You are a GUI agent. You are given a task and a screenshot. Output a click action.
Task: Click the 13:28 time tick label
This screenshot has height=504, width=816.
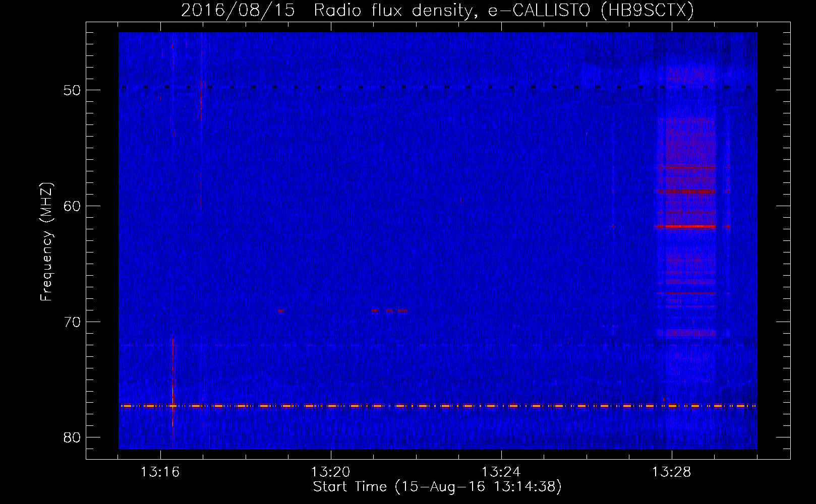(x=671, y=472)
